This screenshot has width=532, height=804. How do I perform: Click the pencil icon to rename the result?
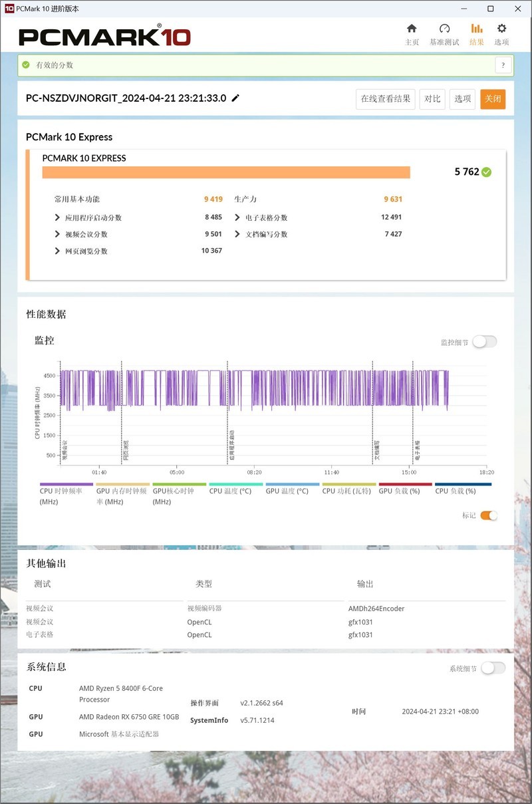[236, 97]
